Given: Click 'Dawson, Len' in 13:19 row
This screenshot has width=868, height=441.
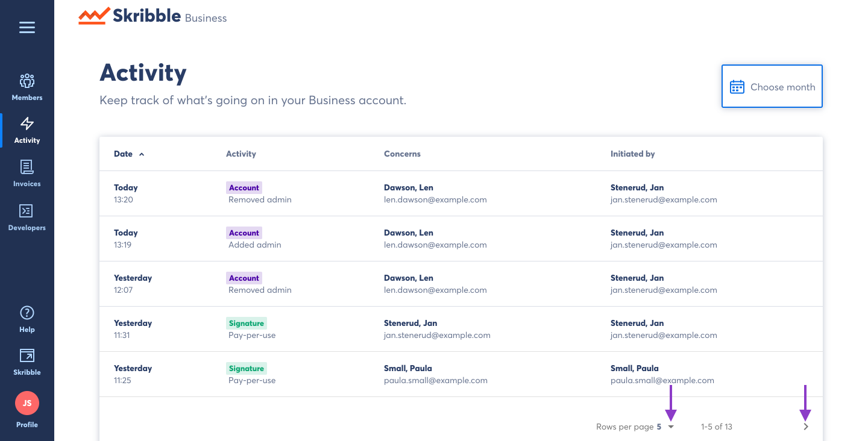Looking at the screenshot, I should [409, 233].
